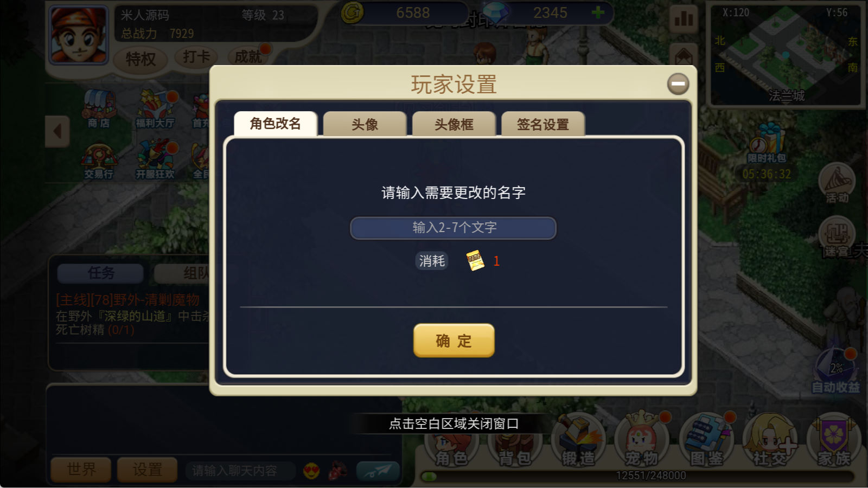The width and height of the screenshot is (868, 488).
Task: Open the 锻造 forge icon
Action: (578, 440)
